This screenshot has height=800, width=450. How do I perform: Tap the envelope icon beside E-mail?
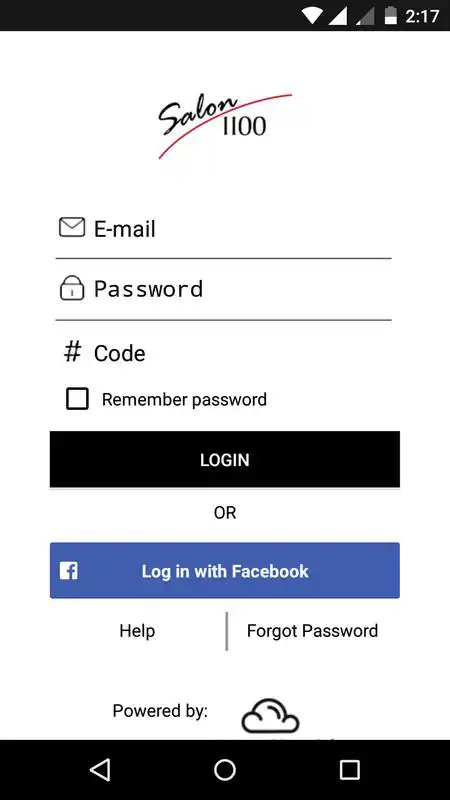coord(72,228)
